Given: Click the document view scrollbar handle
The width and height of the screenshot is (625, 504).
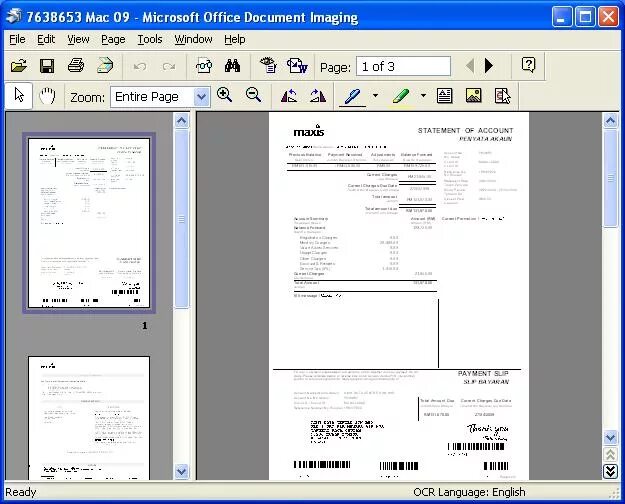Looking at the screenshot, I should (610, 178).
